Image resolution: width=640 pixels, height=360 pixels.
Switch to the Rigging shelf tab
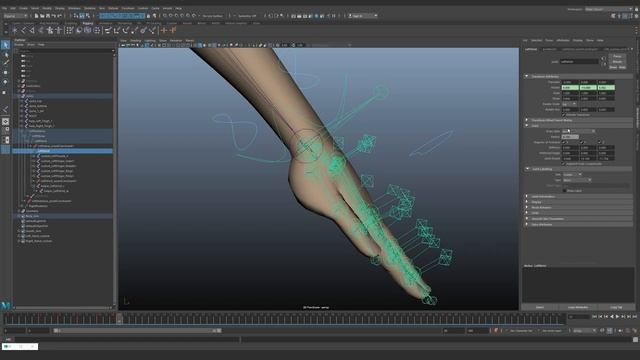(88, 23)
